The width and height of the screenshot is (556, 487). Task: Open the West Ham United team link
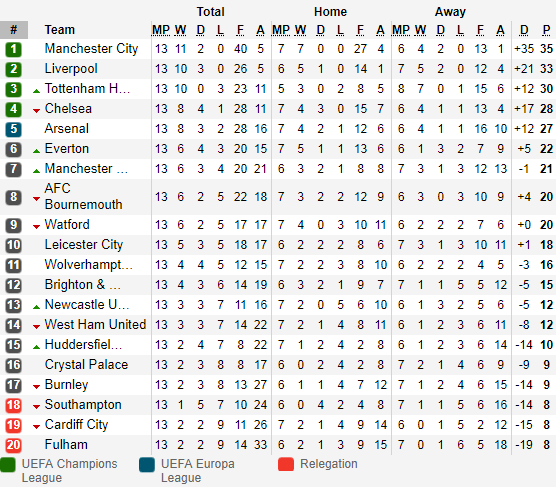(95, 325)
